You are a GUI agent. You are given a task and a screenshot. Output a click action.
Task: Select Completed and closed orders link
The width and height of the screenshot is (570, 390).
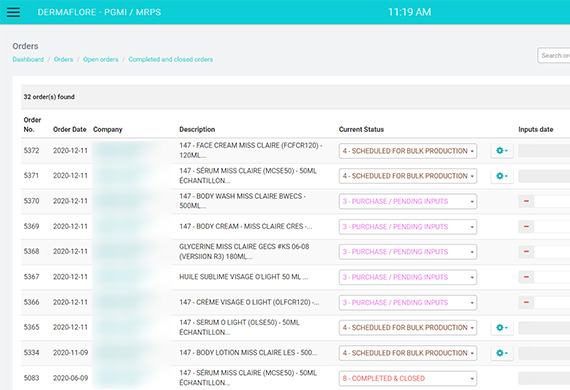tap(170, 59)
